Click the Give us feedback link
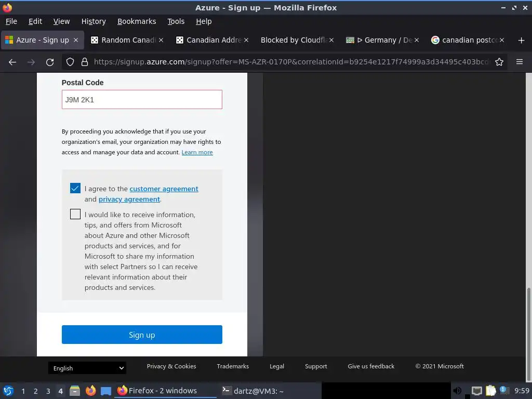Screen dimensions: 532x399 pyautogui.click(x=371, y=366)
